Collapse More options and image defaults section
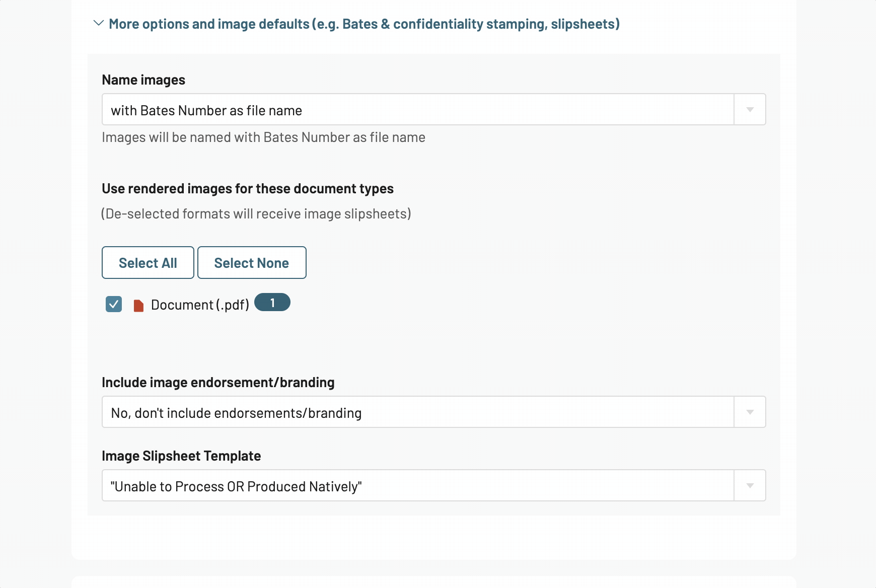 click(364, 24)
